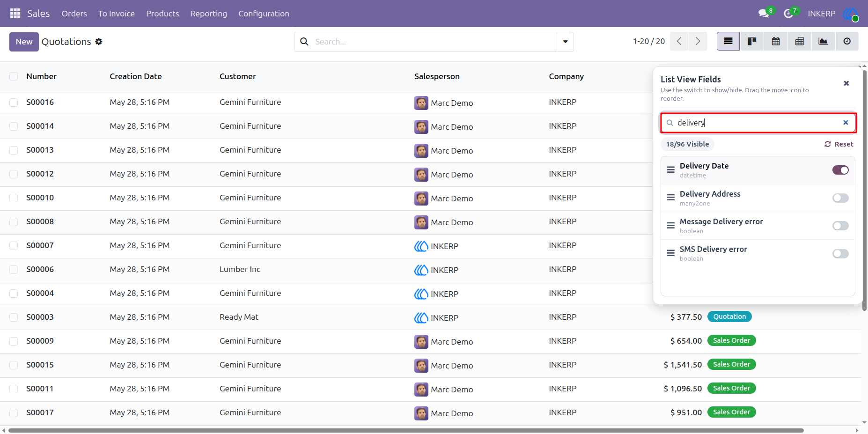Open the Orders menu
Viewport: 868px width, 434px height.
coord(74,14)
